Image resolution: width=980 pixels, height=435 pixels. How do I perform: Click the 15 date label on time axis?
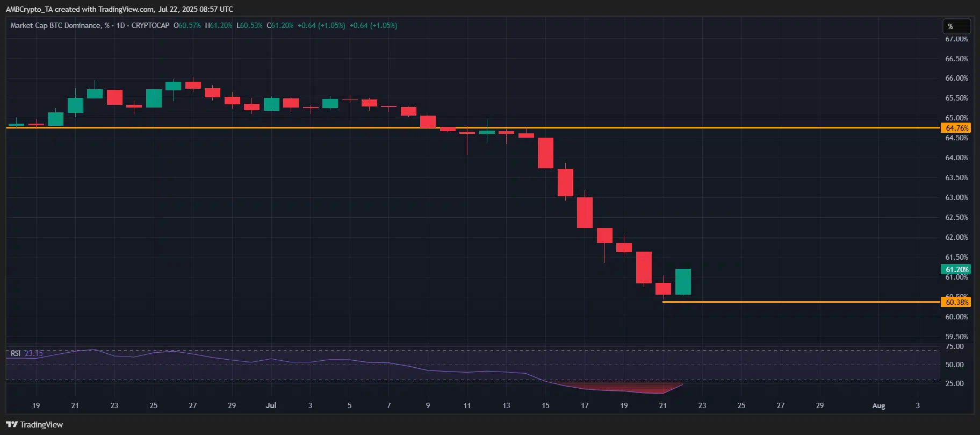pyautogui.click(x=545, y=405)
